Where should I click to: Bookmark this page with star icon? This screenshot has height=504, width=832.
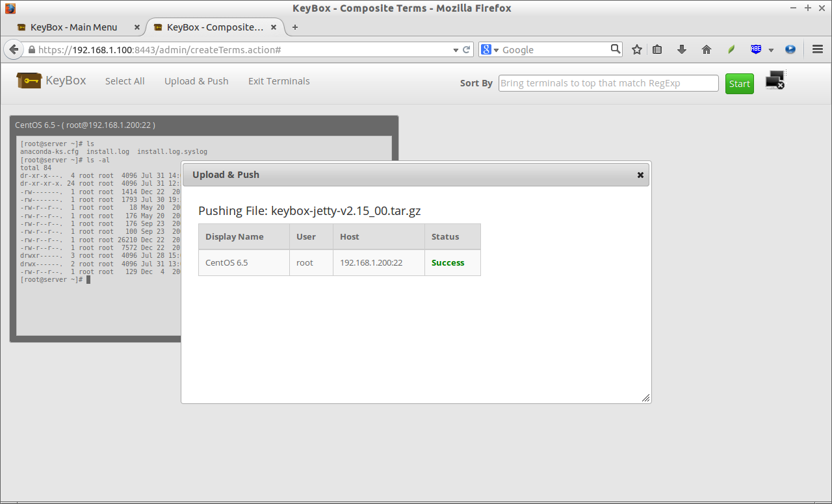point(637,49)
